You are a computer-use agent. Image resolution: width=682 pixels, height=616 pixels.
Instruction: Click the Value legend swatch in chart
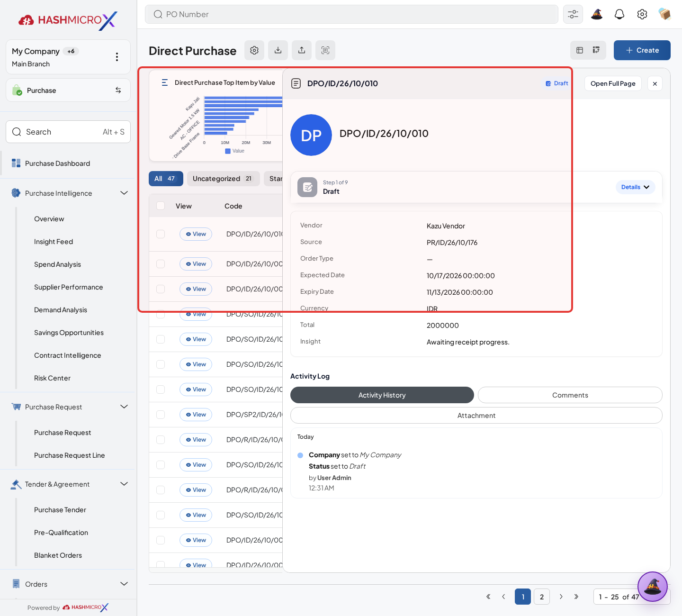228,151
